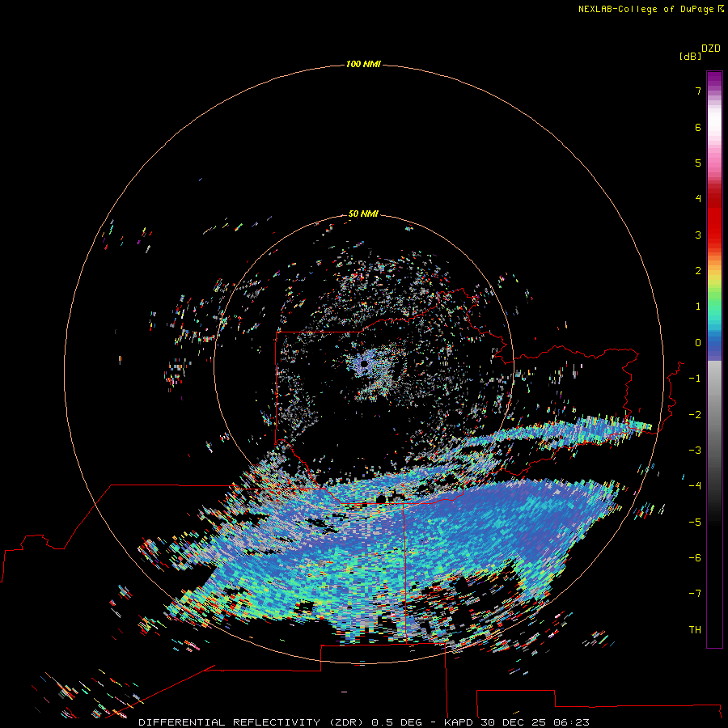Click the 7 value on the color scale
The width and height of the screenshot is (728, 728).
[x=698, y=91]
